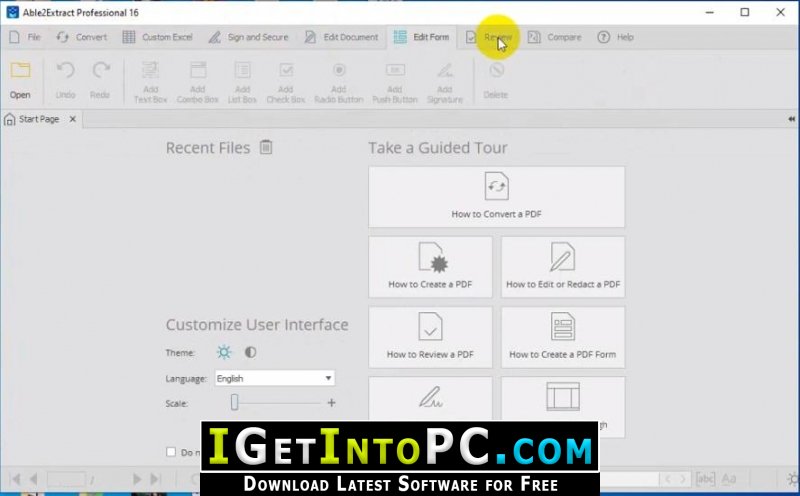Select Add List Box tool
This screenshot has width=800, height=496.
pyautogui.click(x=242, y=82)
